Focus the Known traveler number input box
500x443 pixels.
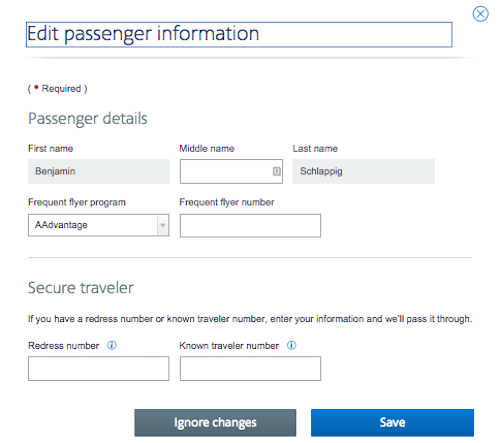pyautogui.click(x=250, y=369)
